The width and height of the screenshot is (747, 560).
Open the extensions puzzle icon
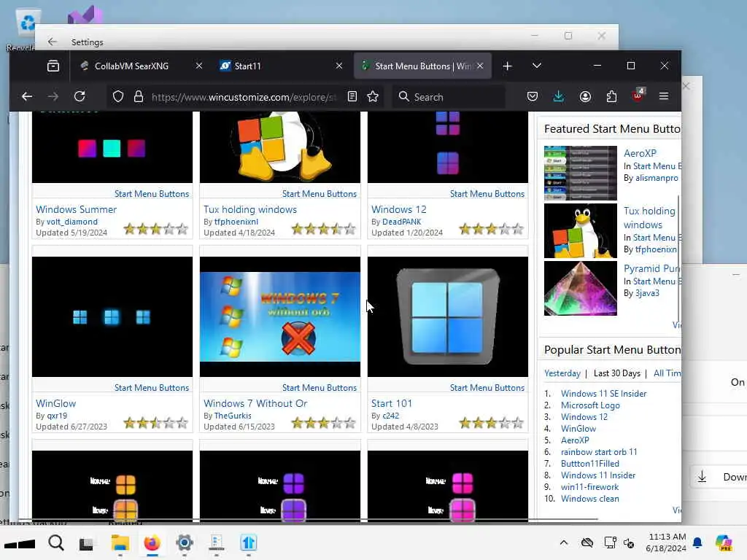[x=612, y=97]
